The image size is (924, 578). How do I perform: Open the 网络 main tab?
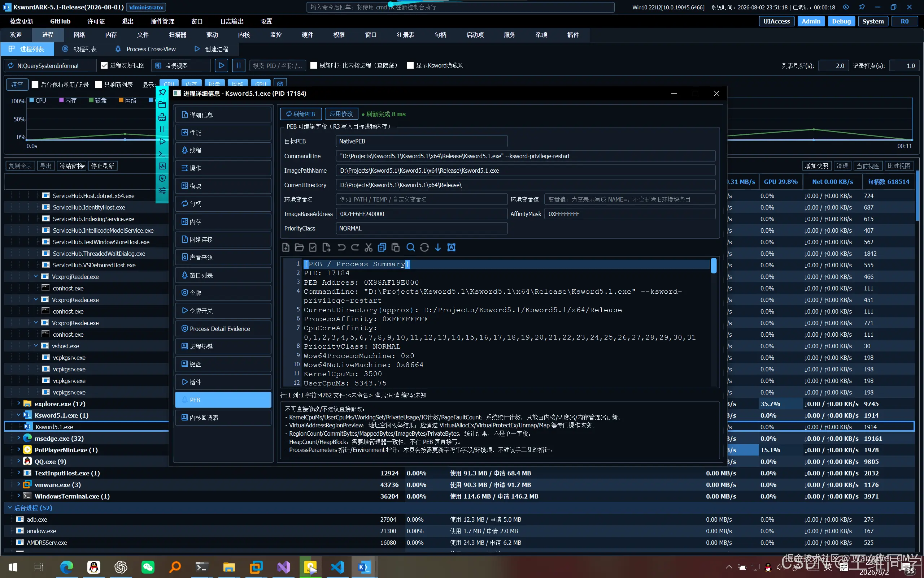point(79,35)
